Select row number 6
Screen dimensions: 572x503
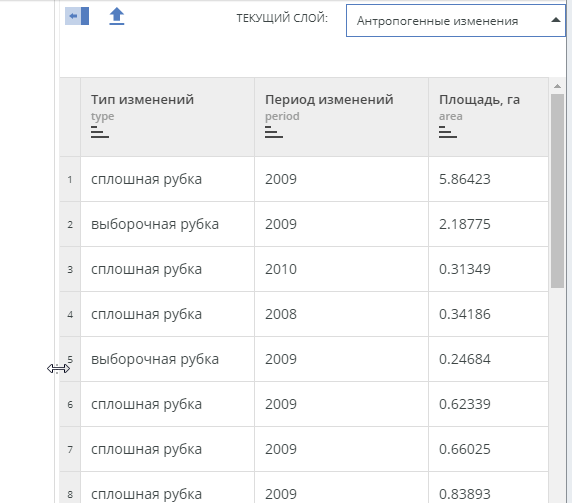(x=70, y=405)
